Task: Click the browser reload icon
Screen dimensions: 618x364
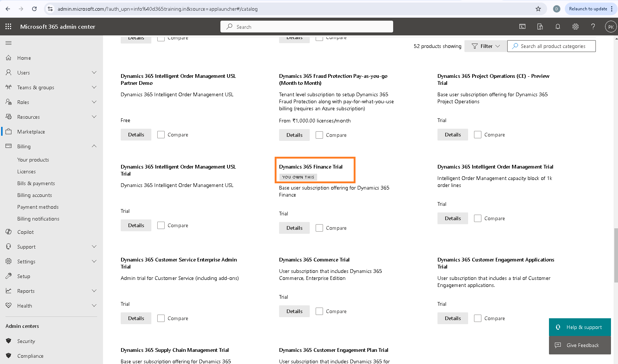Action: coord(34,9)
